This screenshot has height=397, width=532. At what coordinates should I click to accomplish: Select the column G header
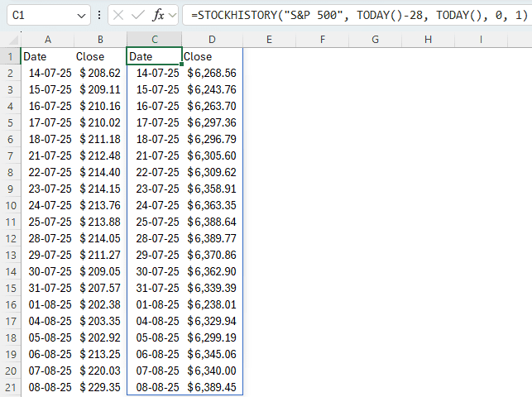pos(375,39)
